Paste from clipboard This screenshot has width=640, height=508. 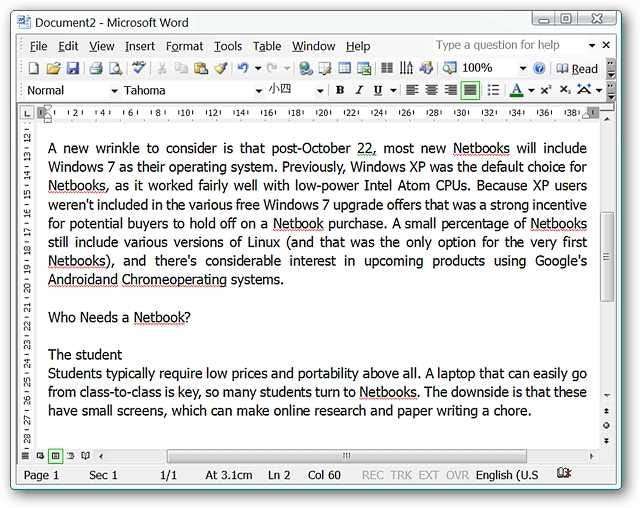pyautogui.click(x=201, y=68)
